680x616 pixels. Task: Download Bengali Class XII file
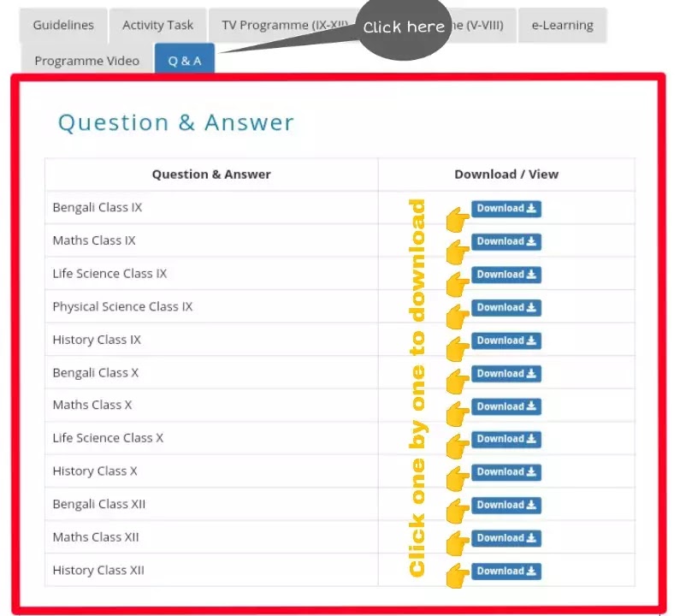pyautogui.click(x=506, y=505)
